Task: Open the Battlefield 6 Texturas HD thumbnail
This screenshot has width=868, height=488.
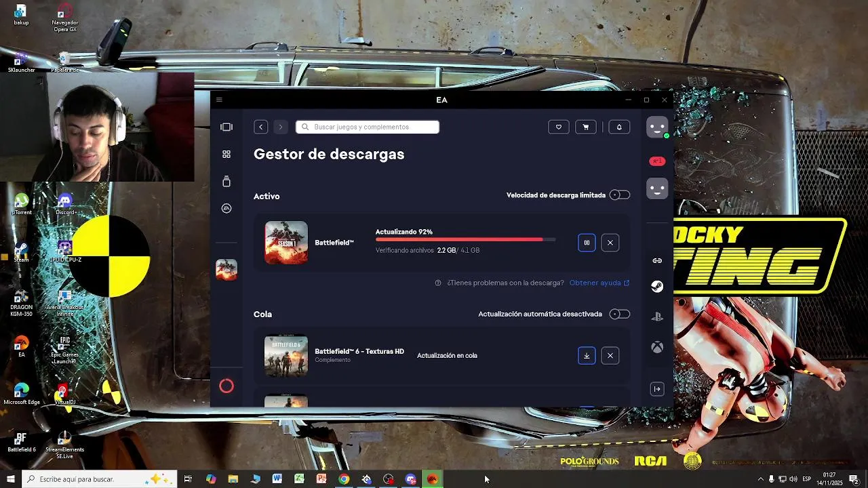Action: [286, 356]
